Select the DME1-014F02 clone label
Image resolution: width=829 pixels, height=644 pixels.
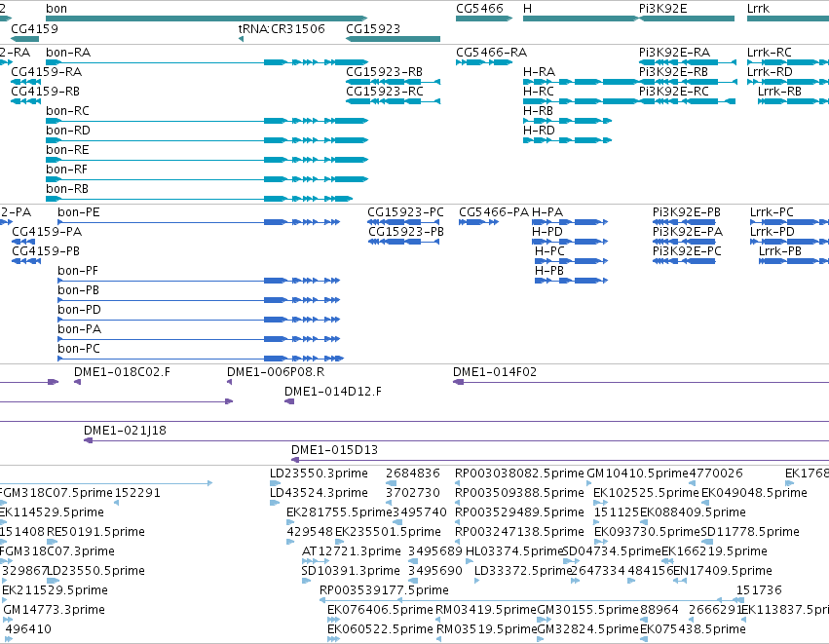495,372
